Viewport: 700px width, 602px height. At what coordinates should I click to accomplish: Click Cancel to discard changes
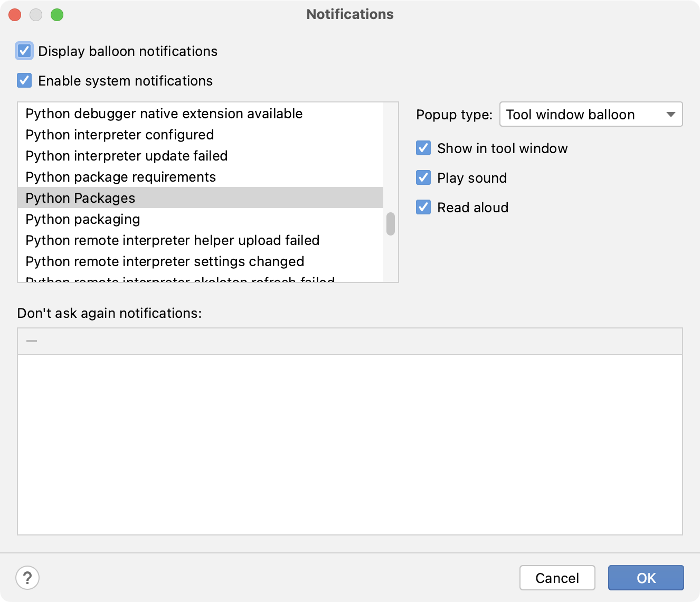click(557, 578)
